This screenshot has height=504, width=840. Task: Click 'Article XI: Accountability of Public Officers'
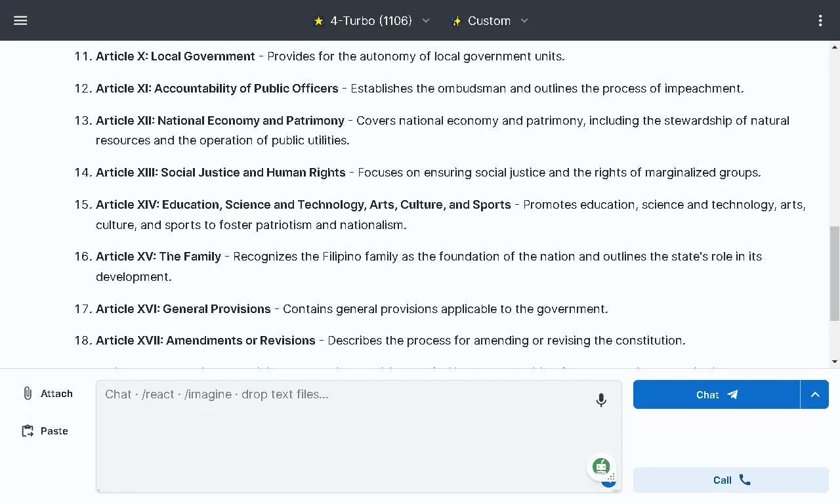pyautogui.click(x=217, y=89)
